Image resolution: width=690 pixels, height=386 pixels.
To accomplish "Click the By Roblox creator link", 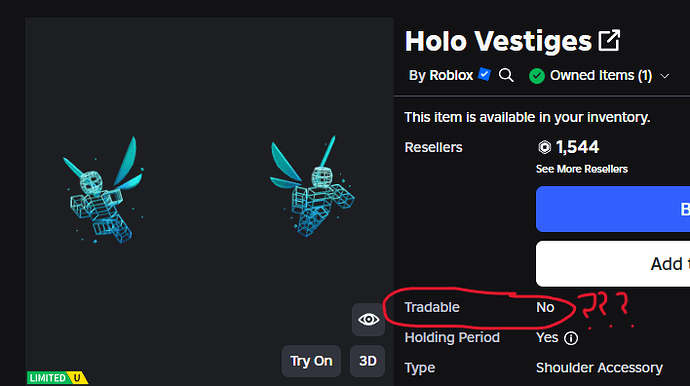I will pyautogui.click(x=441, y=75).
